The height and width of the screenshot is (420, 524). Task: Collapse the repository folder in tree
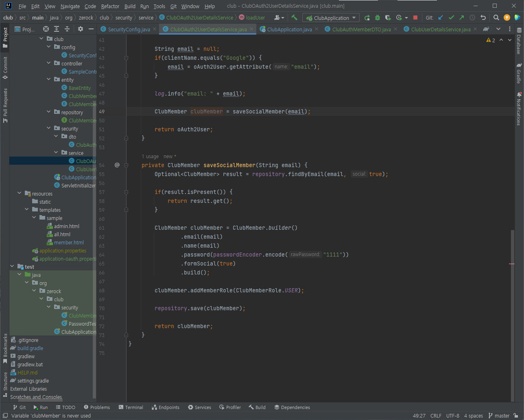tap(49, 112)
